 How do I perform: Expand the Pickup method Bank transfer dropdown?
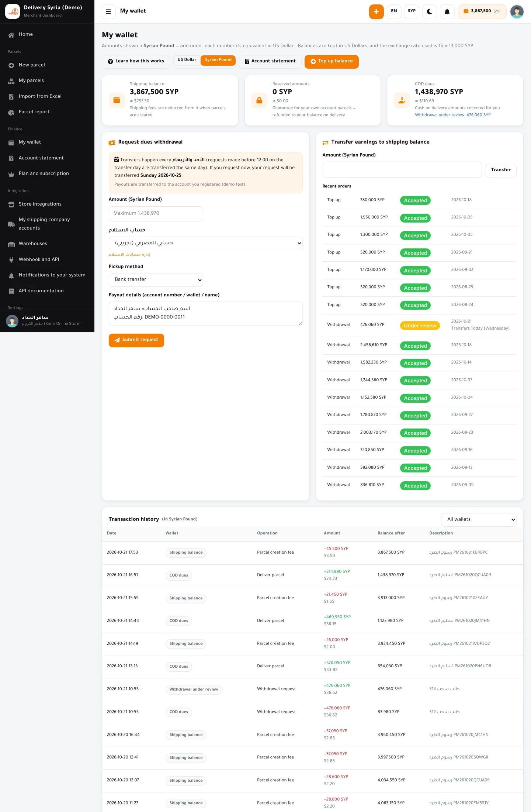156,280
